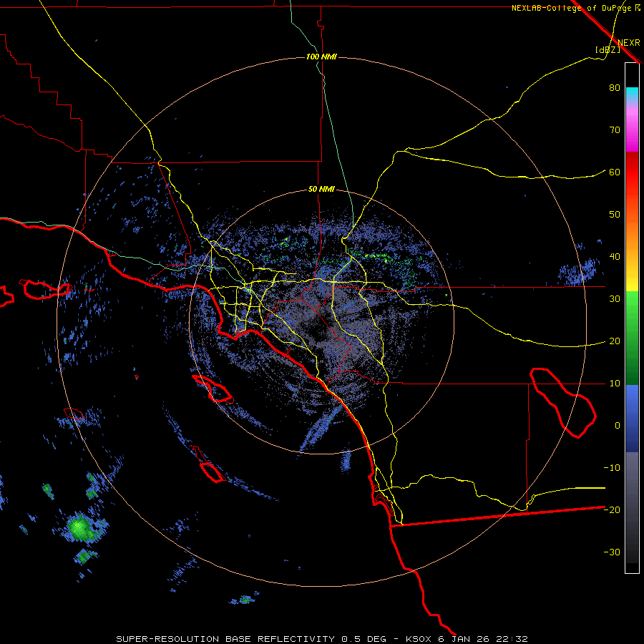Pick the red band of the color scale

click(x=632, y=172)
